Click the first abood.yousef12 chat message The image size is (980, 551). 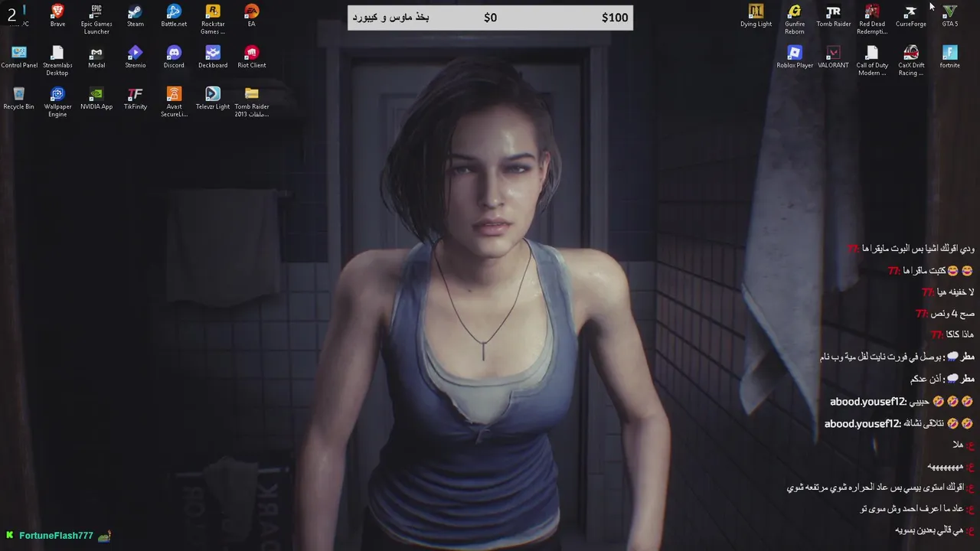(901, 402)
